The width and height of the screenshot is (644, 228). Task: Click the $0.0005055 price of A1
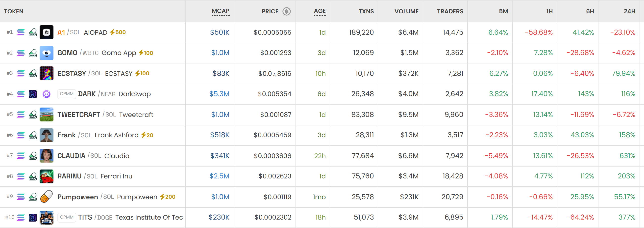coord(272,32)
